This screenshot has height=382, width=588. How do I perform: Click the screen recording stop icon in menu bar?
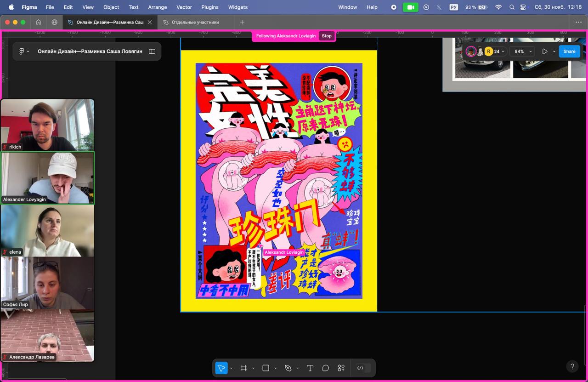394,7
